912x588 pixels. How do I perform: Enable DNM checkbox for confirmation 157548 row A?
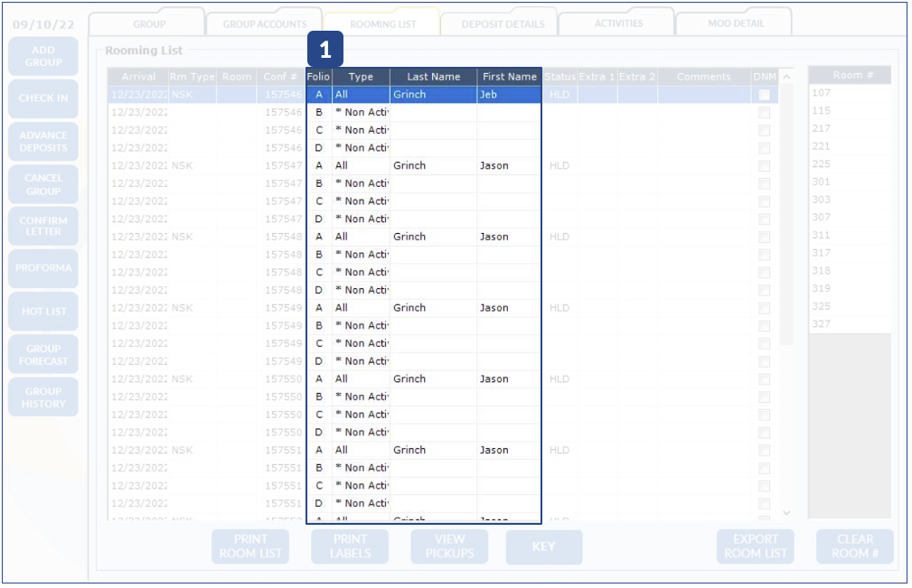[765, 237]
